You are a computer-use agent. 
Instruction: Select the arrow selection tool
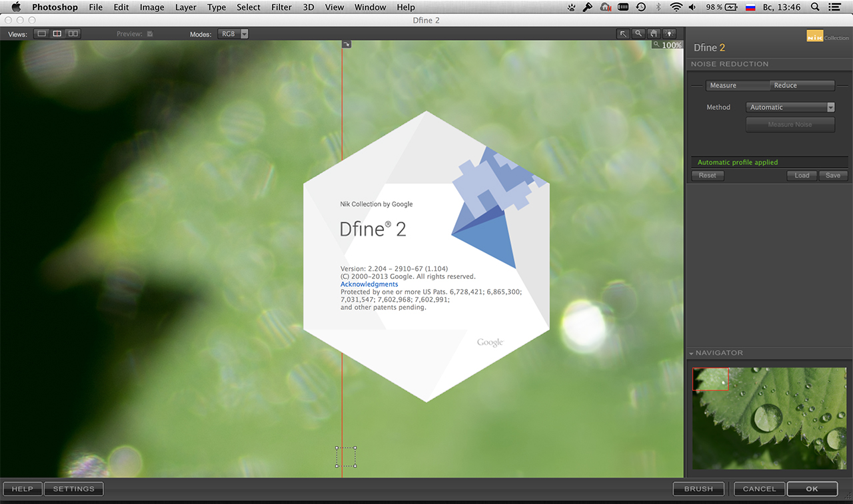point(623,33)
